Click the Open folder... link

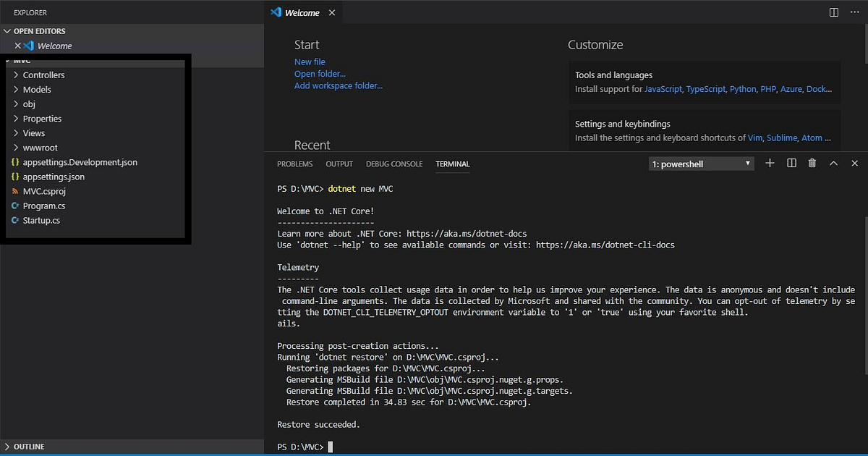tap(320, 74)
